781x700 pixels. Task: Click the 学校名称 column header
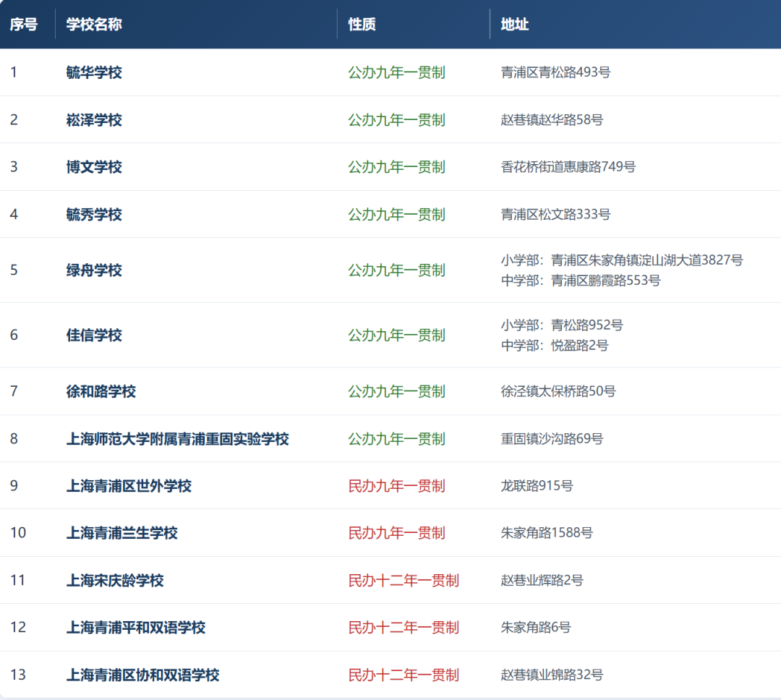tap(94, 25)
